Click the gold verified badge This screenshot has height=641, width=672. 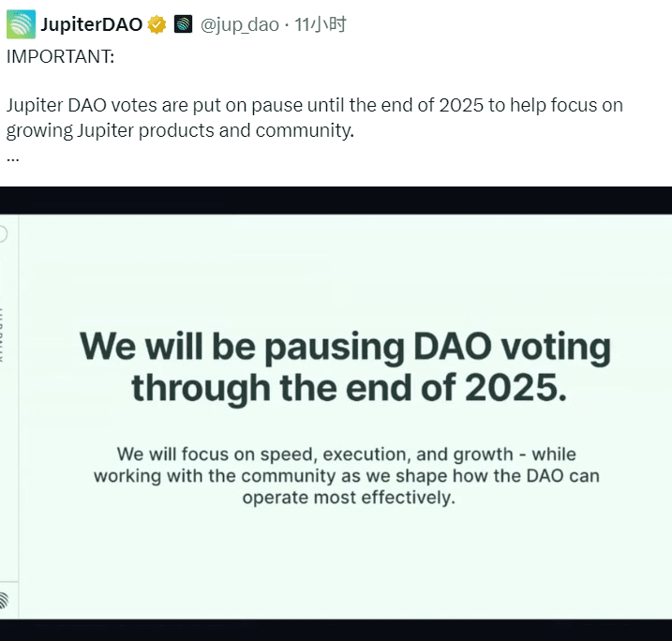coord(157,24)
